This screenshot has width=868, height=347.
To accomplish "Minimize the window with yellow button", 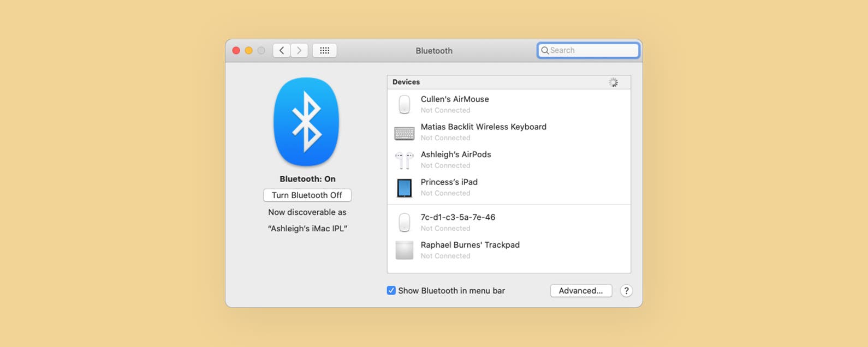I will point(248,50).
